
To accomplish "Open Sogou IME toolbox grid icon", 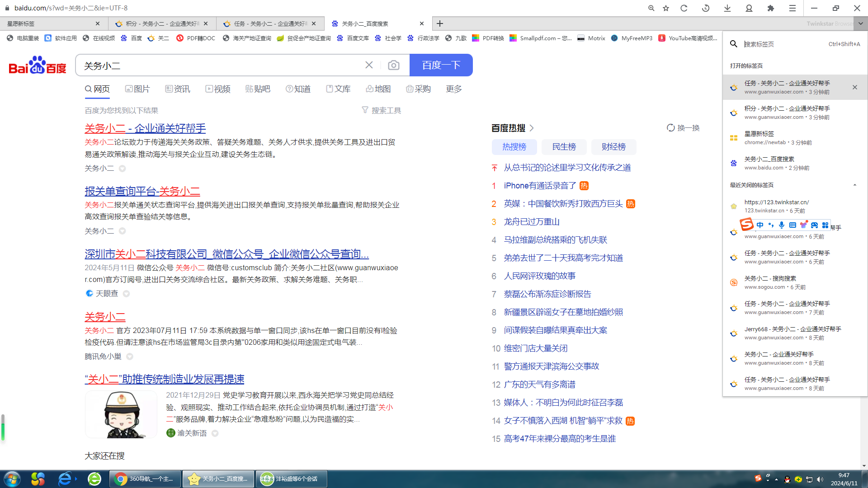I will coord(825,225).
